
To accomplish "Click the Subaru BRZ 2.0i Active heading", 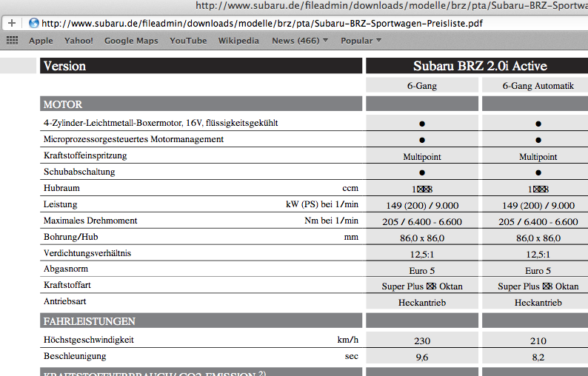I will point(475,66).
